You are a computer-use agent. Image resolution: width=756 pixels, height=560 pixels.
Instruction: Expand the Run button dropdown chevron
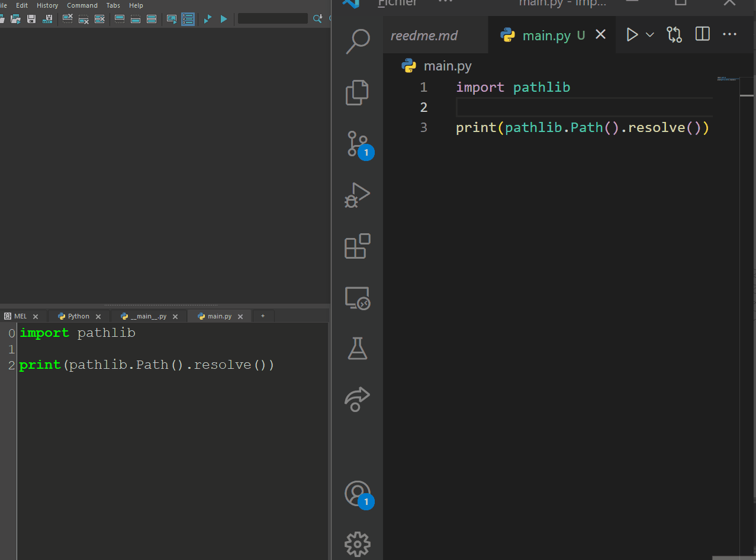(649, 35)
